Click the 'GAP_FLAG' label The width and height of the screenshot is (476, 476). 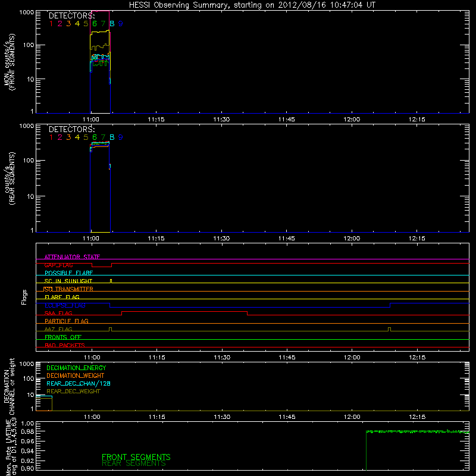pos(58,265)
